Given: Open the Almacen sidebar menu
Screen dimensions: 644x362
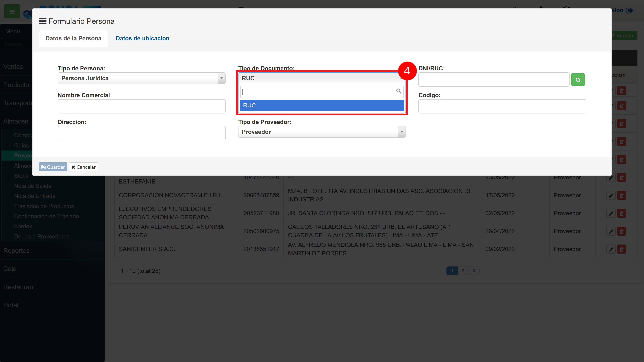Looking at the screenshot, I should click(16, 121).
